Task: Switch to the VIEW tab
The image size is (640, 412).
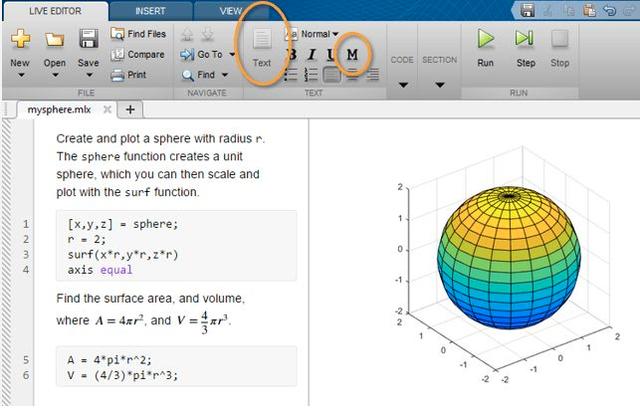Action: pyautogui.click(x=231, y=11)
